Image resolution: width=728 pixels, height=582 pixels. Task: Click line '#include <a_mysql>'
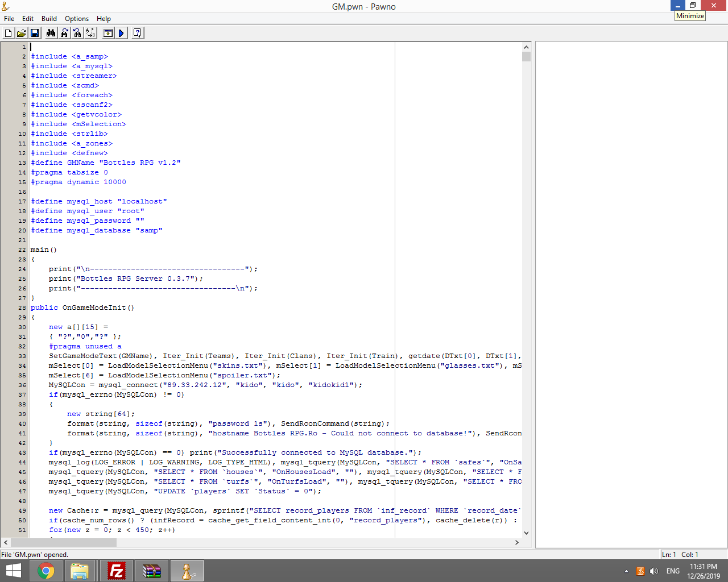pyautogui.click(x=72, y=66)
